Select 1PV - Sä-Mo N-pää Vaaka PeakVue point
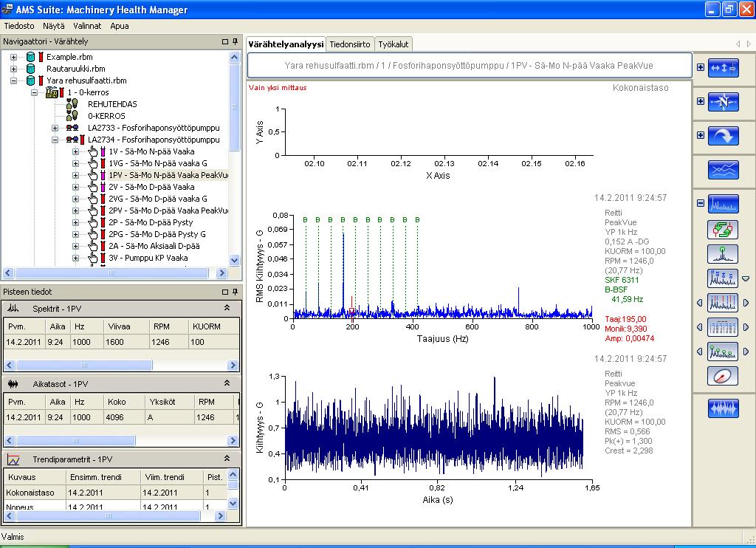The height and width of the screenshot is (548, 756). 168,175
